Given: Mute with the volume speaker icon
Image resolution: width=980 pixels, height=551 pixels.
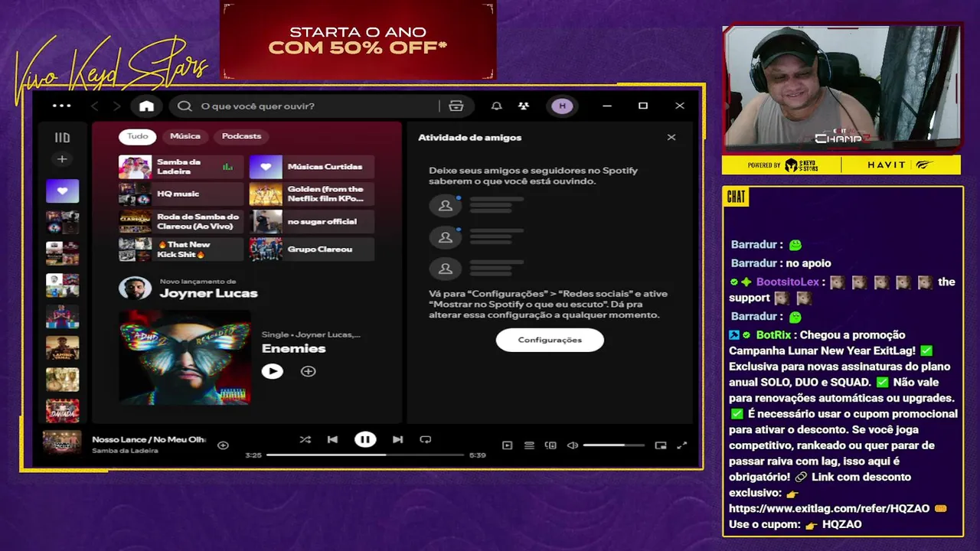Looking at the screenshot, I should click(572, 445).
